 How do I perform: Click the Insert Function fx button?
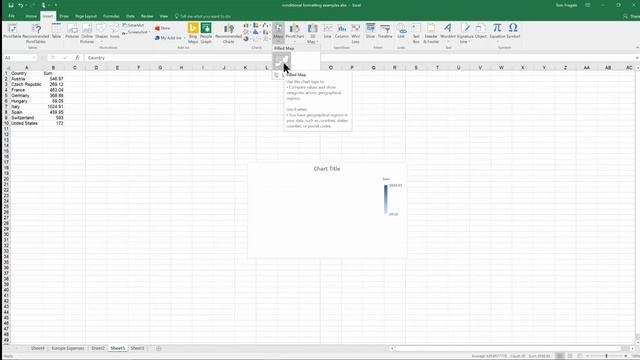pos(77,58)
